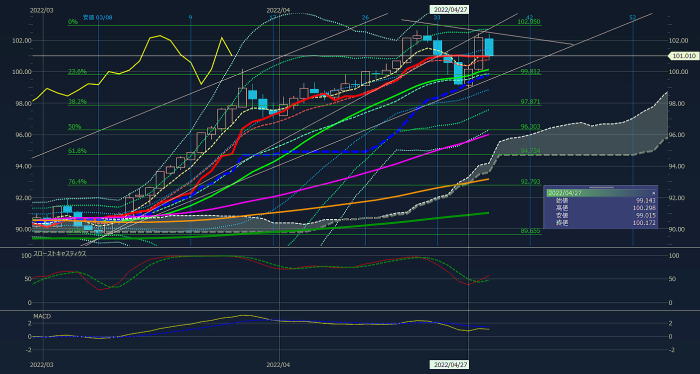This screenshot has width=700, height=374.
Task: Select the 92.793 Fibonacci level label
Action: click(531, 182)
